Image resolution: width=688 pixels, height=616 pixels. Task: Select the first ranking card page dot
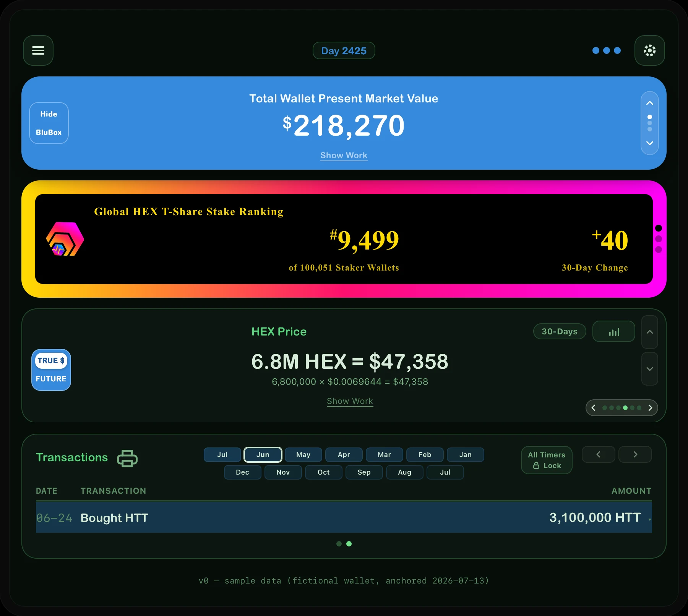pos(659,228)
